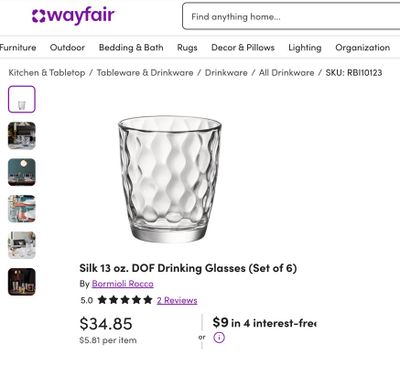The image size is (400, 366).
Task: Open the Outdoor category menu
Action: [x=67, y=47]
